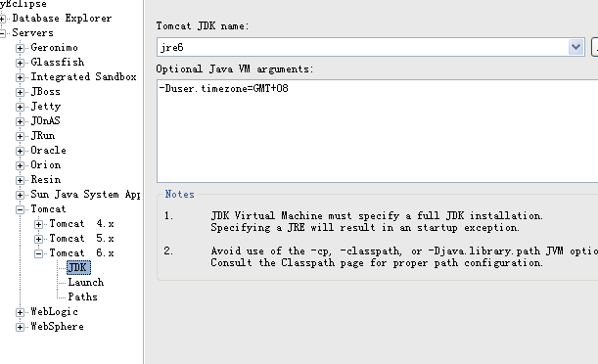Image resolution: width=598 pixels, height=364 pixels.
Task: Select the Orion tree label
Action: [46, 165]
